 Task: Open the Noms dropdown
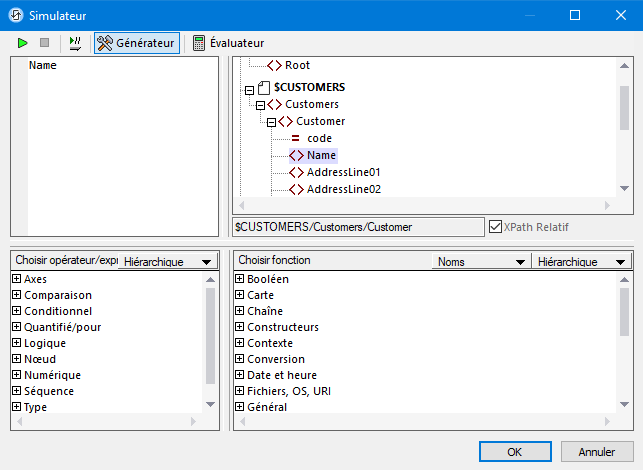click(479, 261)
